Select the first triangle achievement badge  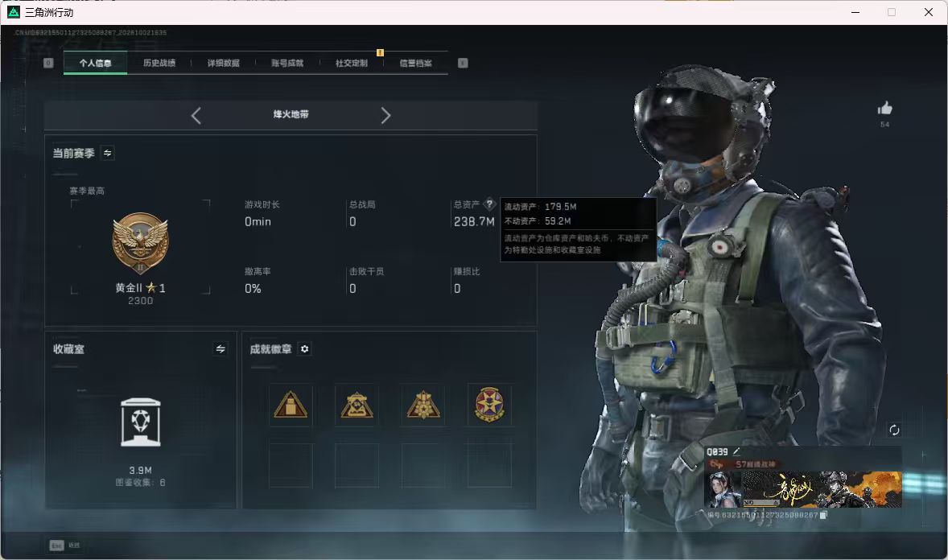pyautogui.click(x=291, y=405)
